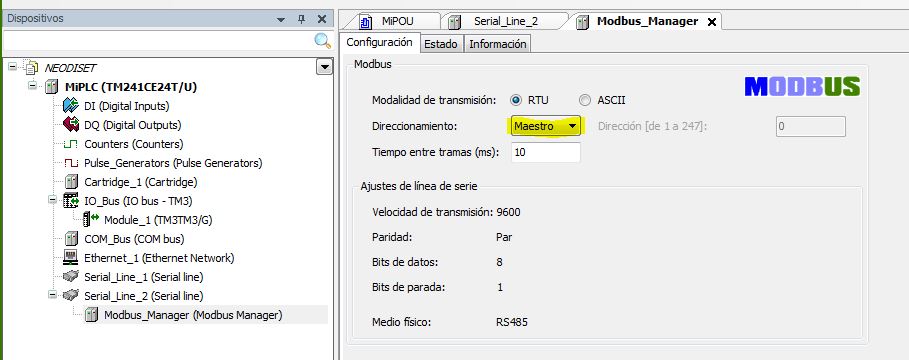Select Modbus_Manager (Modbus Manager) tree item

tap(193, 315)
